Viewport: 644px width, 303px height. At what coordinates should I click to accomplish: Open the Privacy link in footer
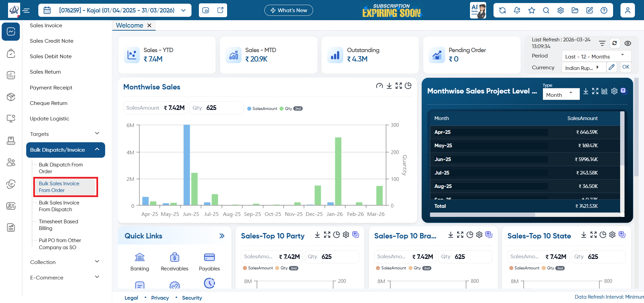coord(160,298)
